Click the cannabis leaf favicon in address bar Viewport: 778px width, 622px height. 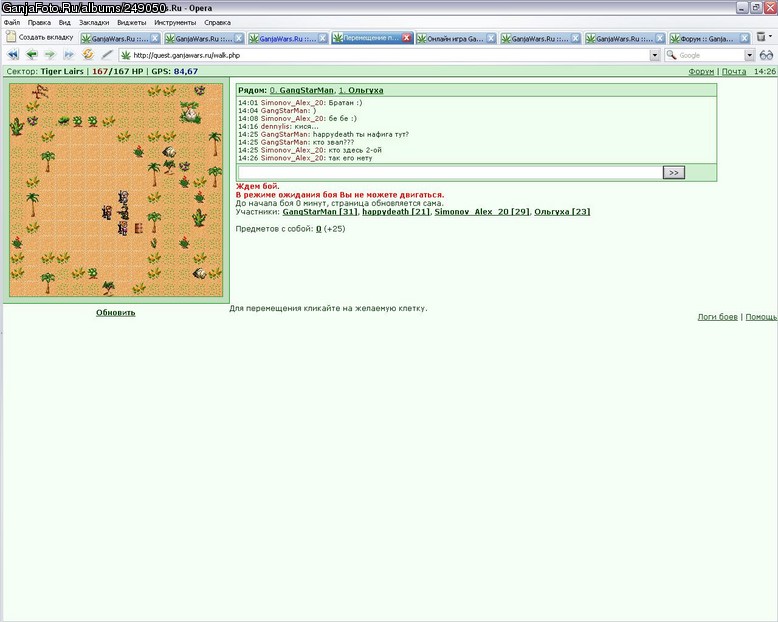coord(126,55)
